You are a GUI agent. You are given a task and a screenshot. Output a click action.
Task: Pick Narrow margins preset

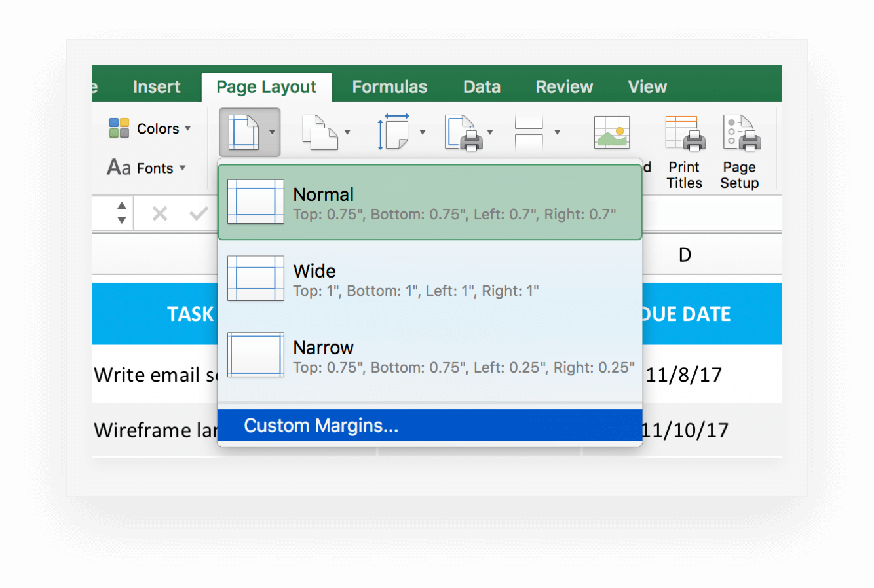429,356
